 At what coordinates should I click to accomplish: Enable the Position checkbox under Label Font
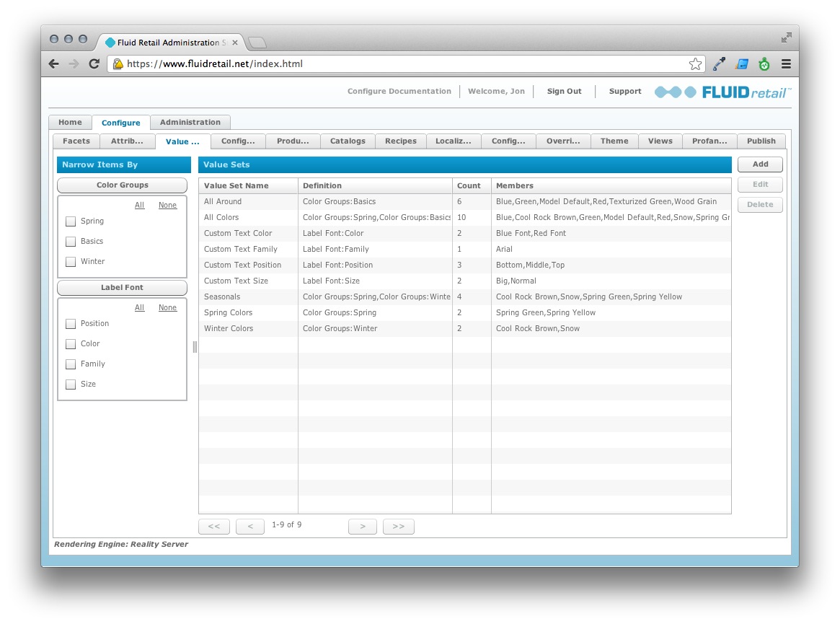tap(70, 323)
